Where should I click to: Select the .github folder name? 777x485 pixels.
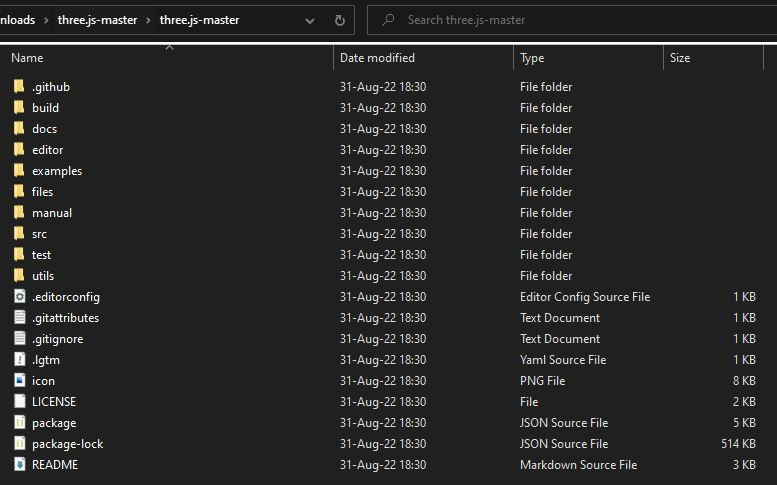coord(51,87)
